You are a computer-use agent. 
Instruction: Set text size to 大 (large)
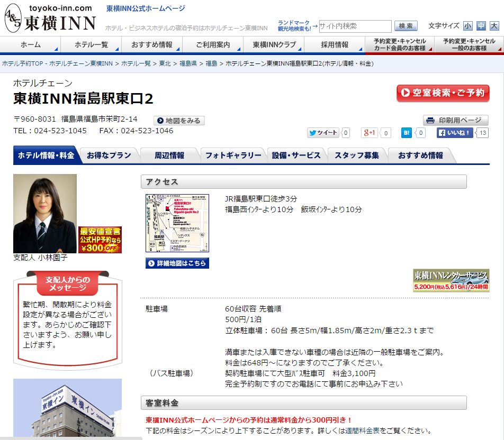tap(494, 26)
